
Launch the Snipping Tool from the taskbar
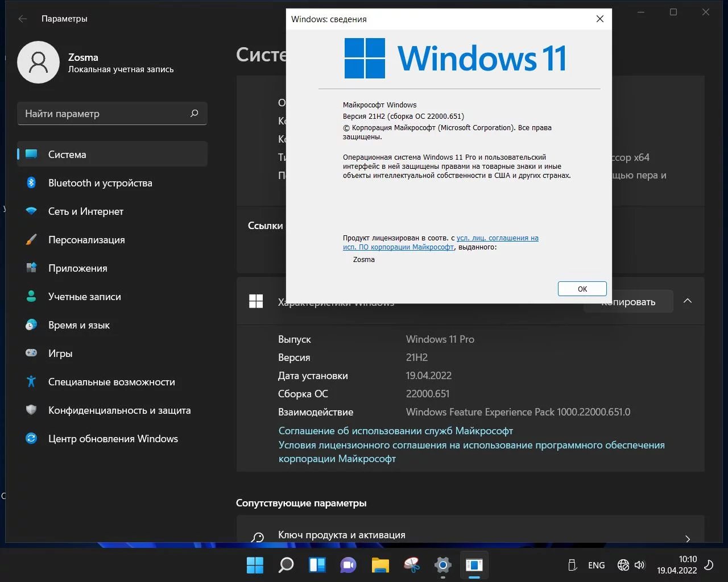click(x=411, y=565)
